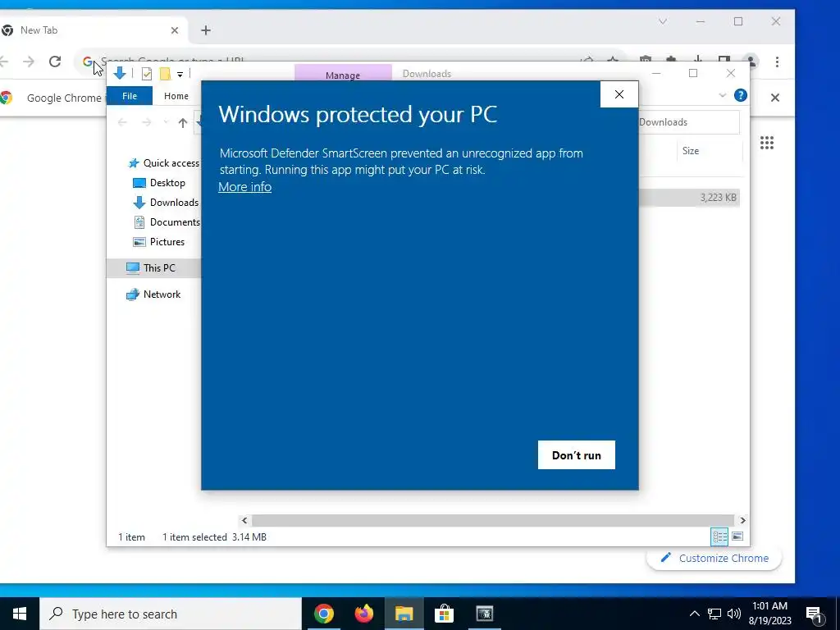
Task: Click the Chrome Forward navigation arrow
Action: click(x=29, y=62)
